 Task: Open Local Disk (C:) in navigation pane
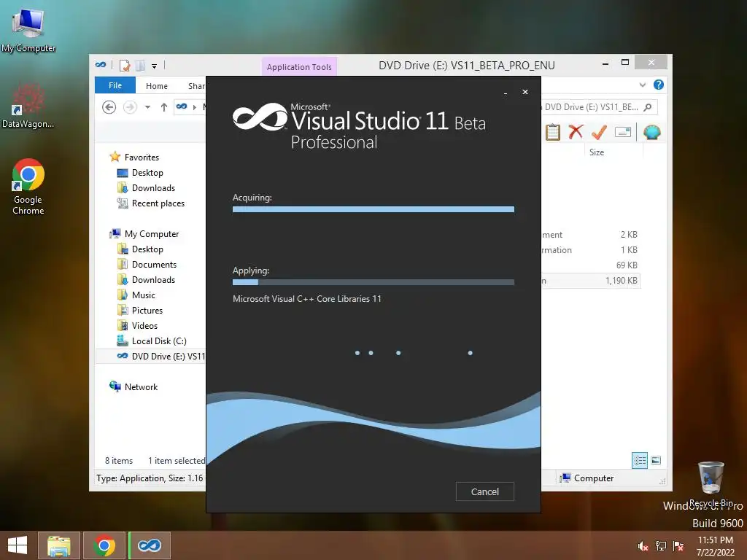[x=159, y=341]
